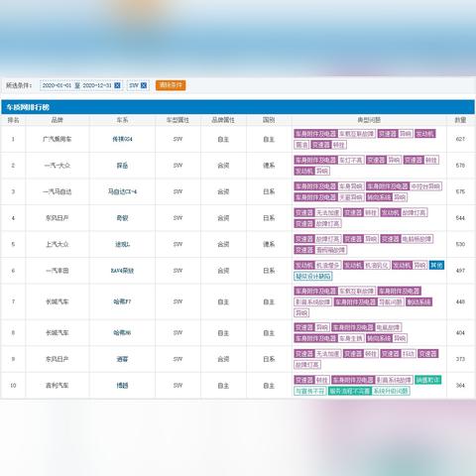Click 合资 in the 途观L row
This screenshot has width=476, height=476.
coord(223,244)
